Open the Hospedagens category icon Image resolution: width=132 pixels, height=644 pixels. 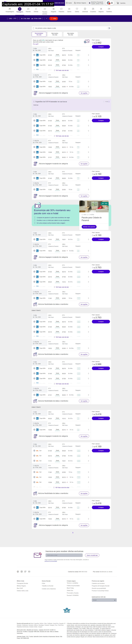10,9
